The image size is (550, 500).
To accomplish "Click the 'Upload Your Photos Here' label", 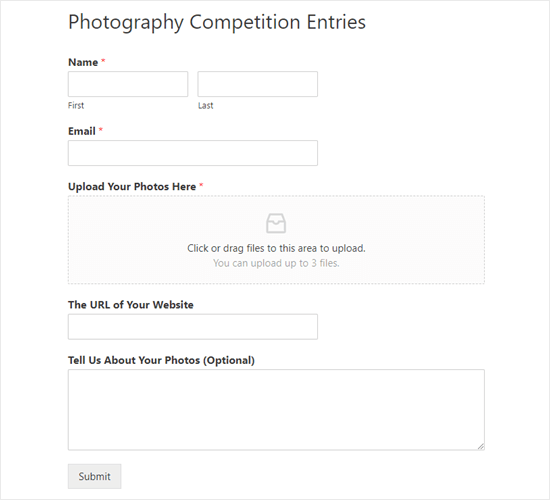I will click(132, 186).
